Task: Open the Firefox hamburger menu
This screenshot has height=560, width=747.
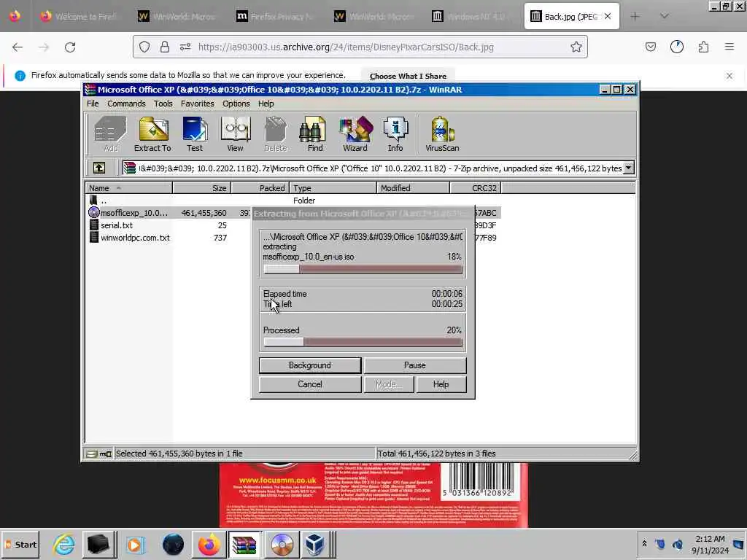Action: tap(729, 47)
